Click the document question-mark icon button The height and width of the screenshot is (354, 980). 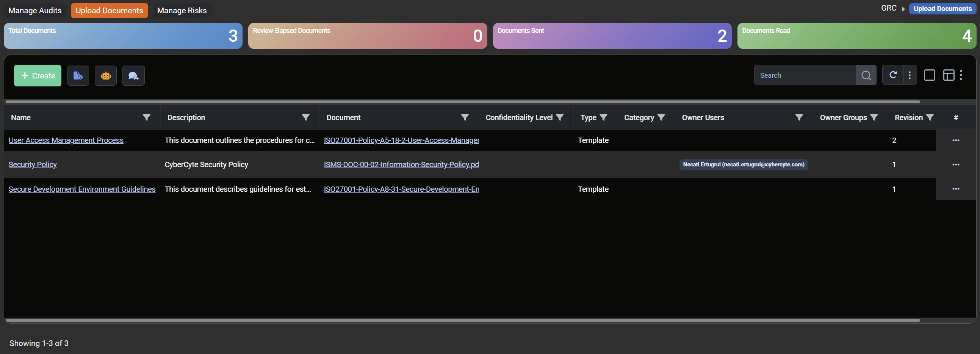click(78, 75)
